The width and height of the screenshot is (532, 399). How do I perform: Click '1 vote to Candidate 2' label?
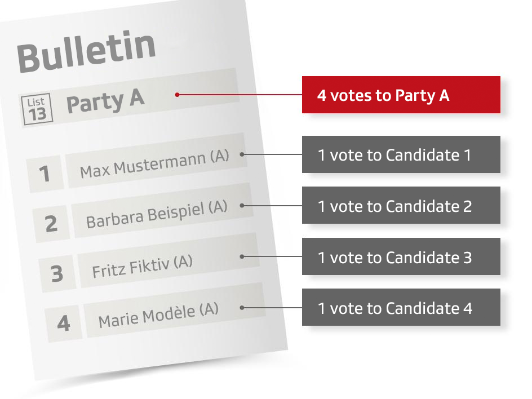(401, 206)
